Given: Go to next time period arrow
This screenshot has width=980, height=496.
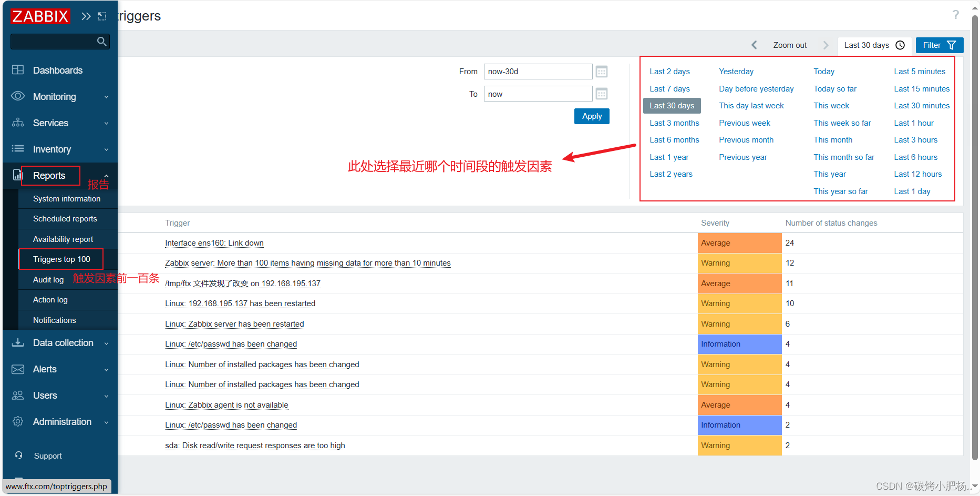Looking at the screenshot, I should tap(826, 45).
